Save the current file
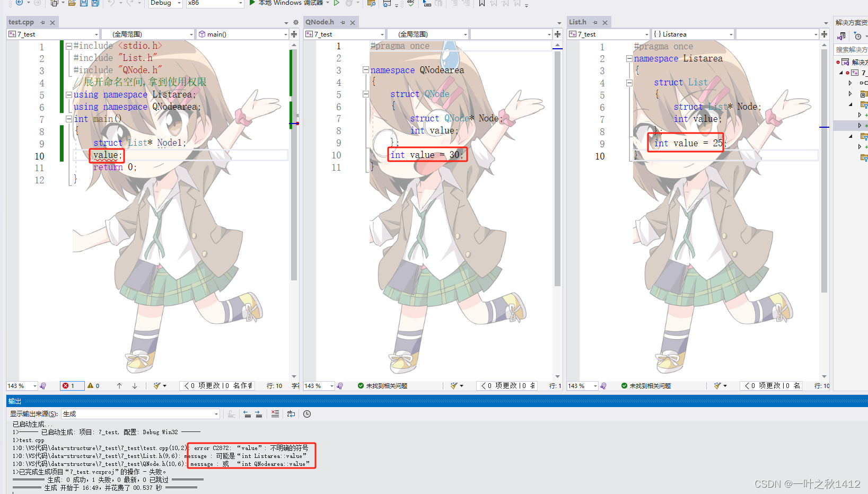The width and height of the screenshot is (868, 494). coord(84,3)
